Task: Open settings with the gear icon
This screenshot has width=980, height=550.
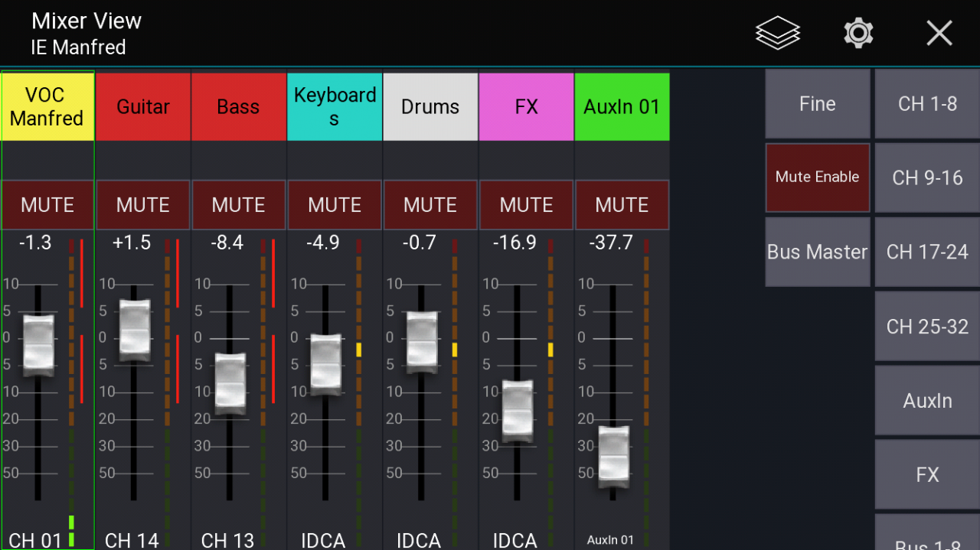Action: tap(858, 34)
